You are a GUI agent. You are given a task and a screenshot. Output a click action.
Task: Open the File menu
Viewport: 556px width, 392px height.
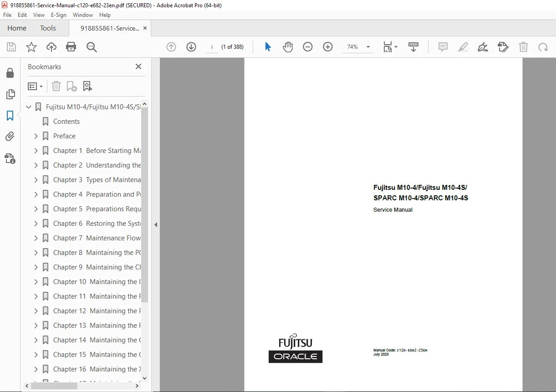tap(7, 15)
